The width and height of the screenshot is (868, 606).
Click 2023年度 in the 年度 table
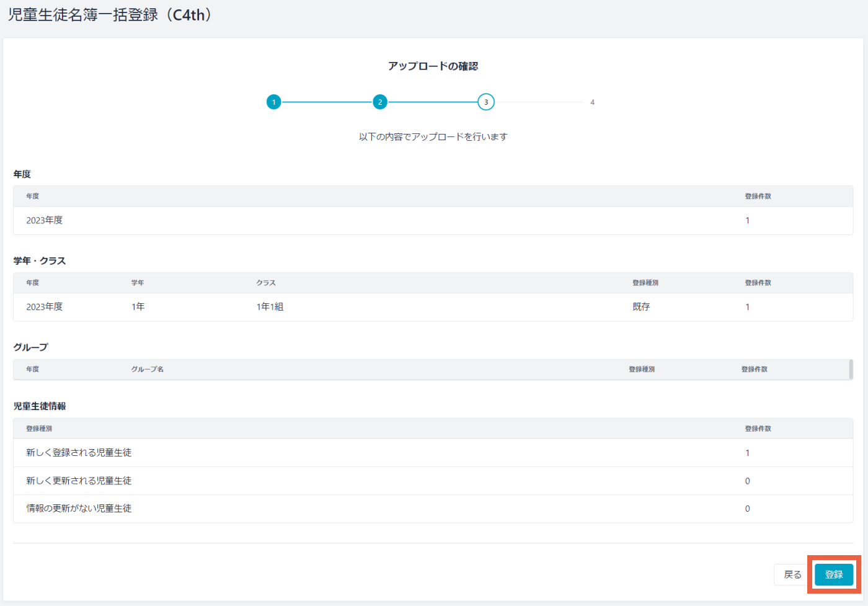[45, 220]
